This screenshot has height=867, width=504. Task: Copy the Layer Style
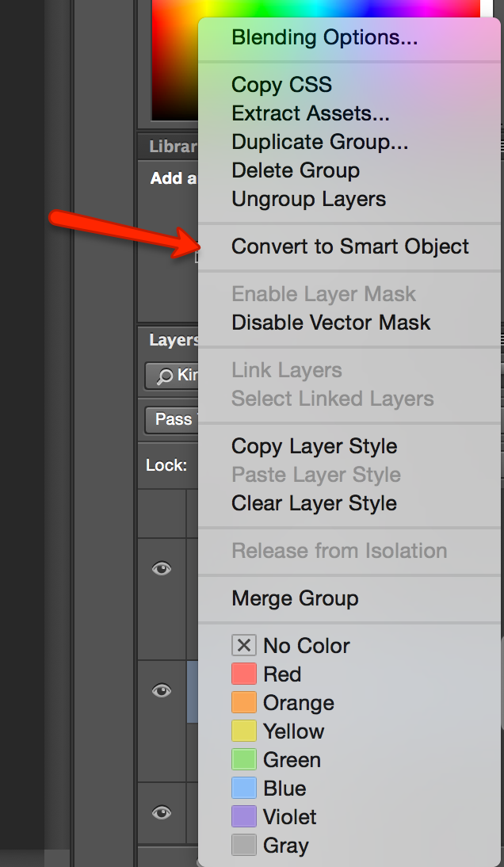coord(314,446)
